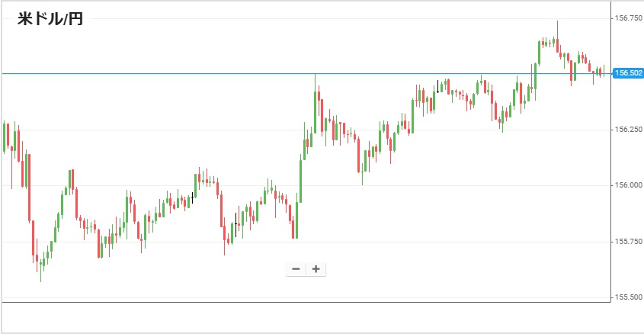Click the 155.500 price axis label
Image resolution: width=644 pixels, height=334 pixels.
(x=629, y=297)
